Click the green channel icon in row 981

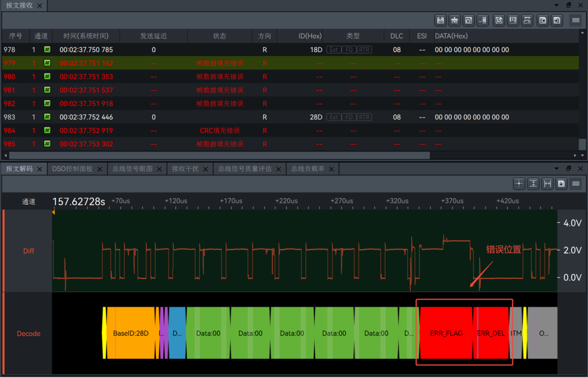pyautogui.click(x=47, y=90)
